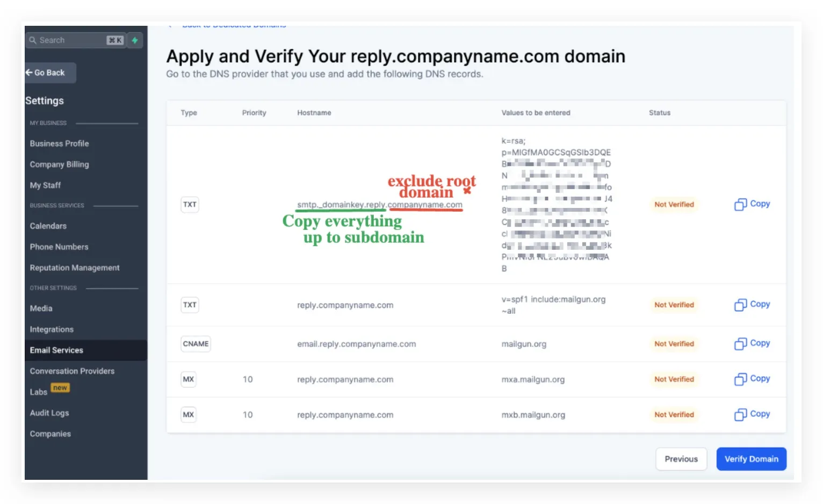The height and width of the screenshot is (504, 823).
Task: Copy the SPF TXT record value
Action: (x=752, y=305)
